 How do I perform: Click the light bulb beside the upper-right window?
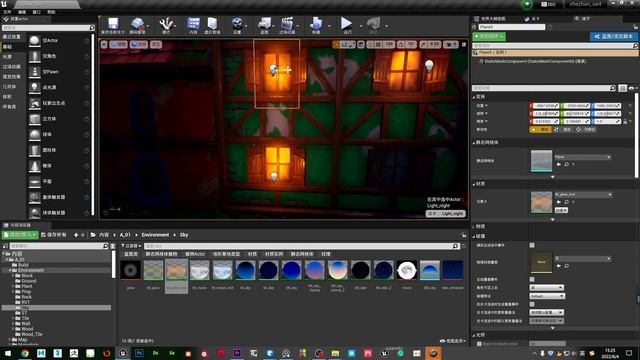tap(429, 65)
